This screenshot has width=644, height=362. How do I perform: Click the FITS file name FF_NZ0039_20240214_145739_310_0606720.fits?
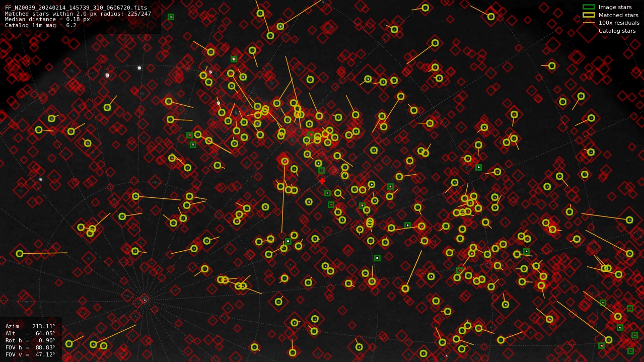click(76, 8)
